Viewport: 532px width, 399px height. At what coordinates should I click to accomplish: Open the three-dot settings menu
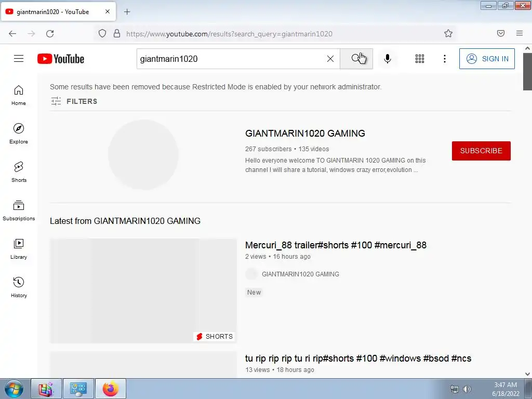445,59
